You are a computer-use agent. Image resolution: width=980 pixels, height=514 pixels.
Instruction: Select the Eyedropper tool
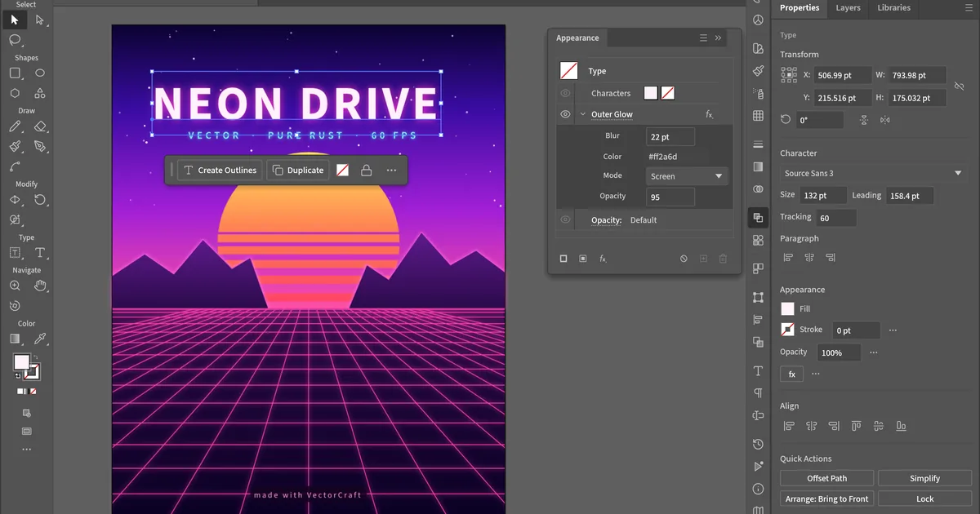(x=40, y=339)
